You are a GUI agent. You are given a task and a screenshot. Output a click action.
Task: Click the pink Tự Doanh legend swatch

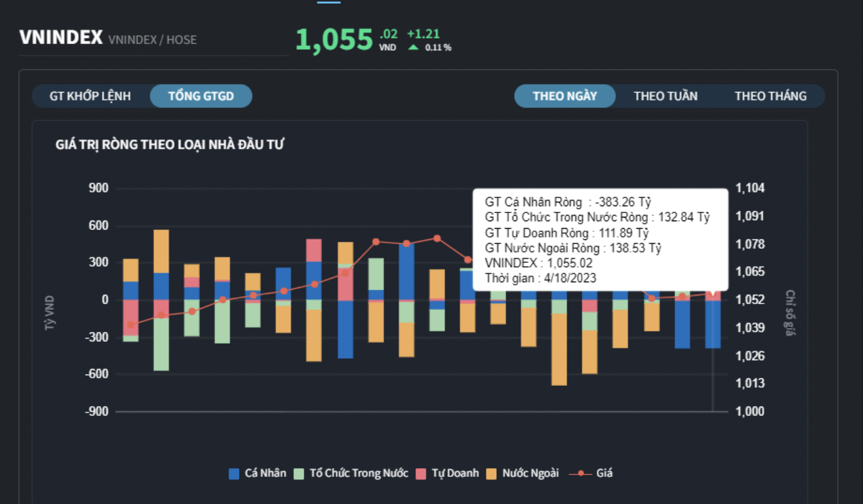pyautogui.click(x=421, y=474)
